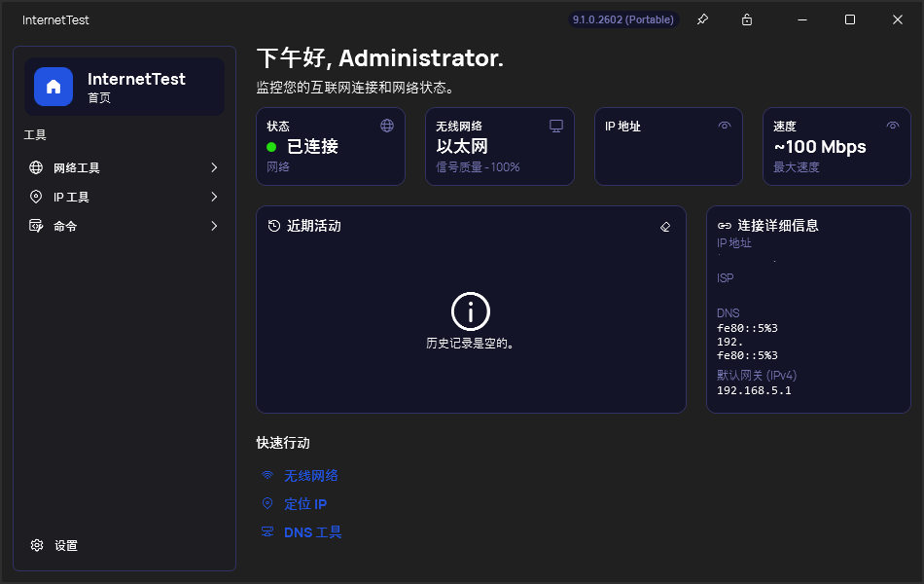Toggle the lock icon in the title bar
924x584 pixels.
[745, 19]
